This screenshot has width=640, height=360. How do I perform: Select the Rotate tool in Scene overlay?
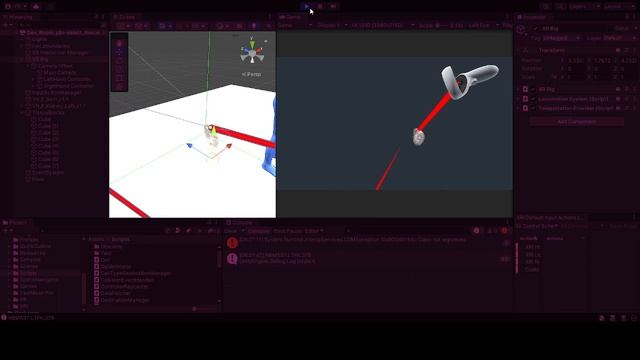(x=119, y=61)
